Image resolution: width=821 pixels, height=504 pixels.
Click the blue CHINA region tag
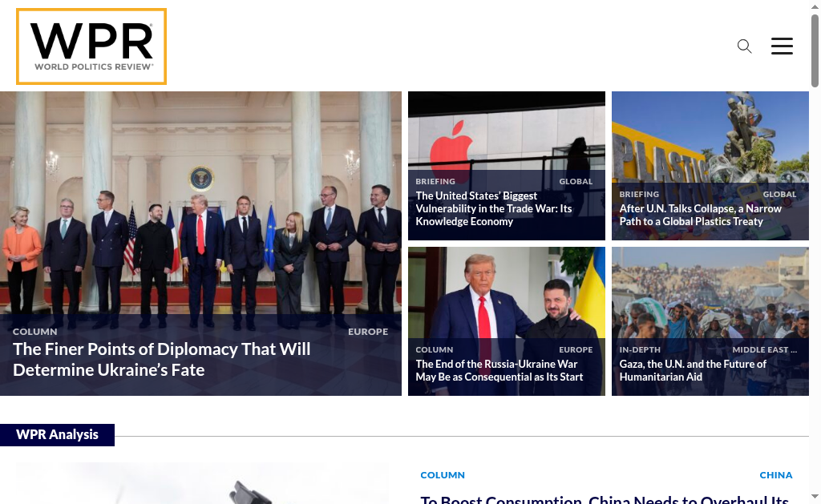[775, 475]
